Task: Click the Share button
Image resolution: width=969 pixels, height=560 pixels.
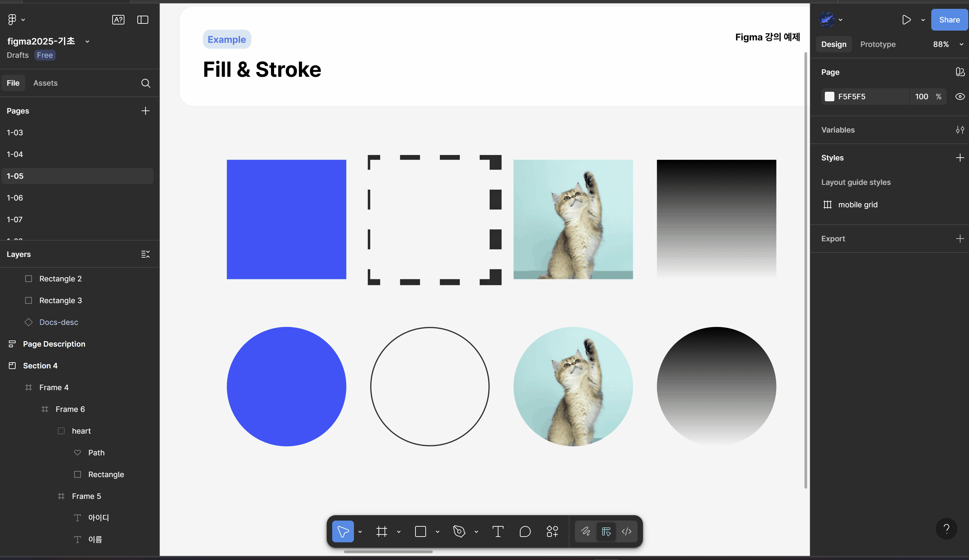Action: tap(949, 20)
